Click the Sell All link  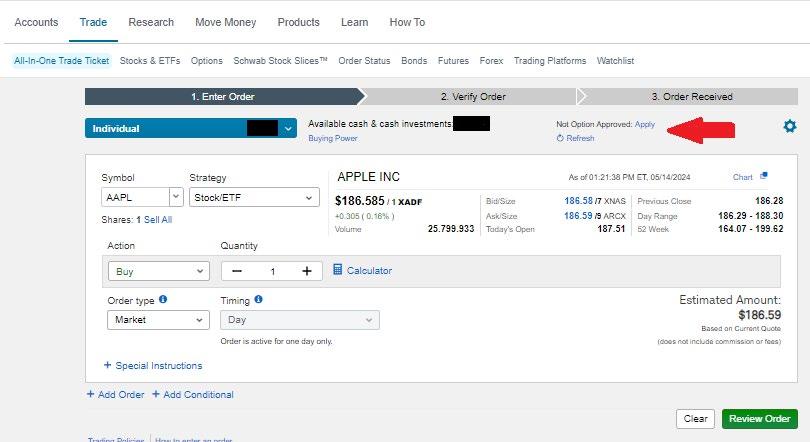click(x=158, y=219)
